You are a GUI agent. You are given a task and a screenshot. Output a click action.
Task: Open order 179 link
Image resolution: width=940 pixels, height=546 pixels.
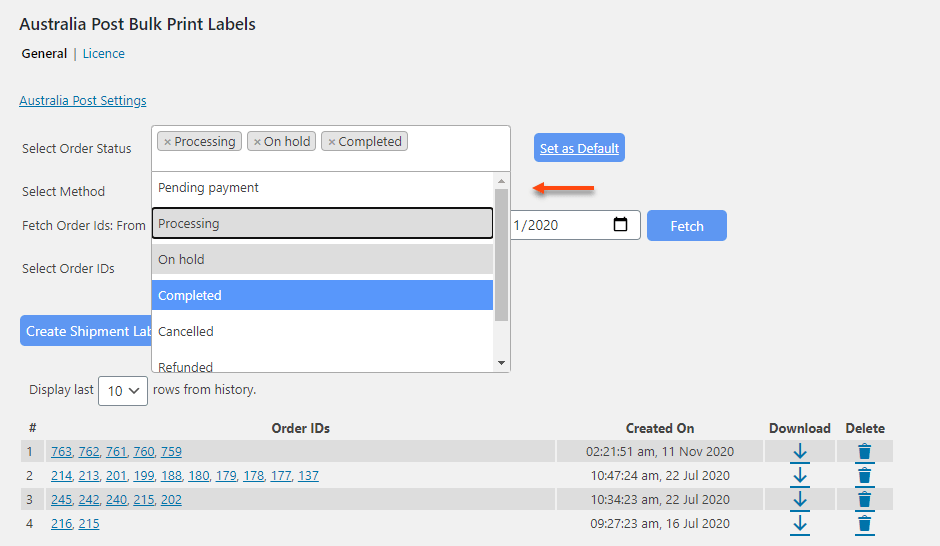[226, 476]
